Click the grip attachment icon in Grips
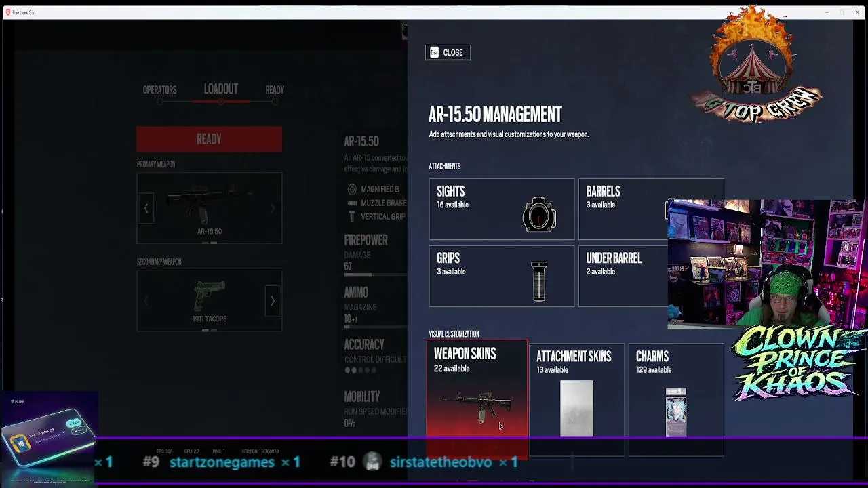868x488 pixels. [x=539, y=281]
